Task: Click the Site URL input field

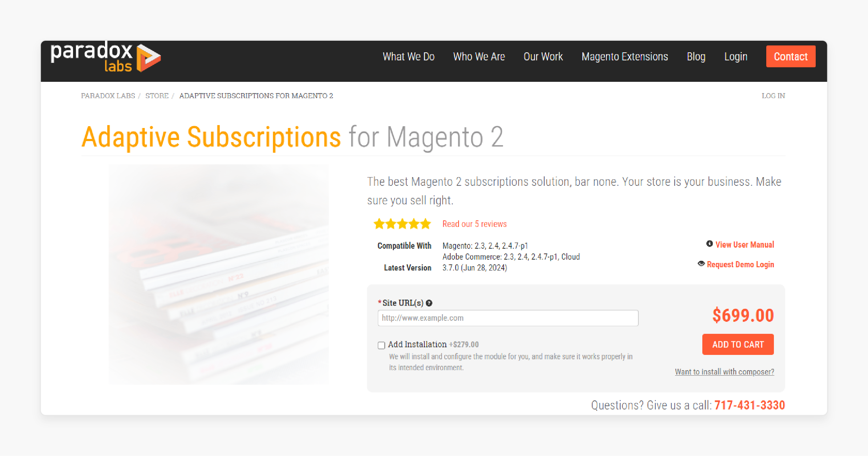Action: 508,317
